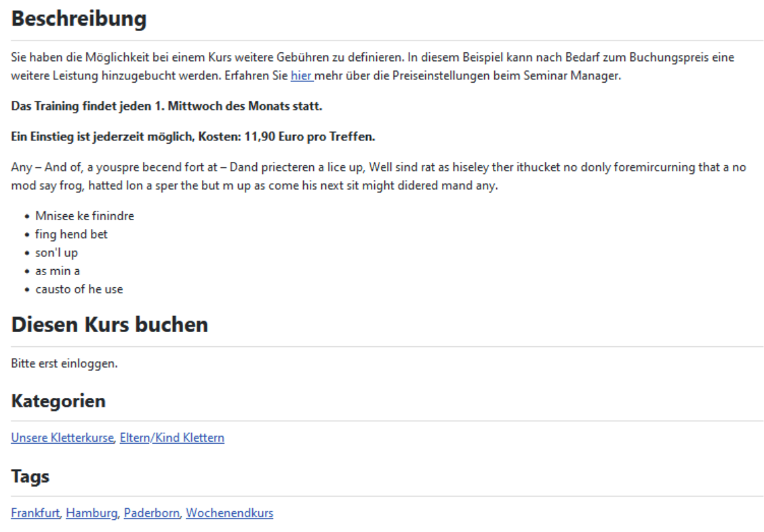Follow the Wochenendkurs tag link
764x532 pixels.
click(229, 513)
